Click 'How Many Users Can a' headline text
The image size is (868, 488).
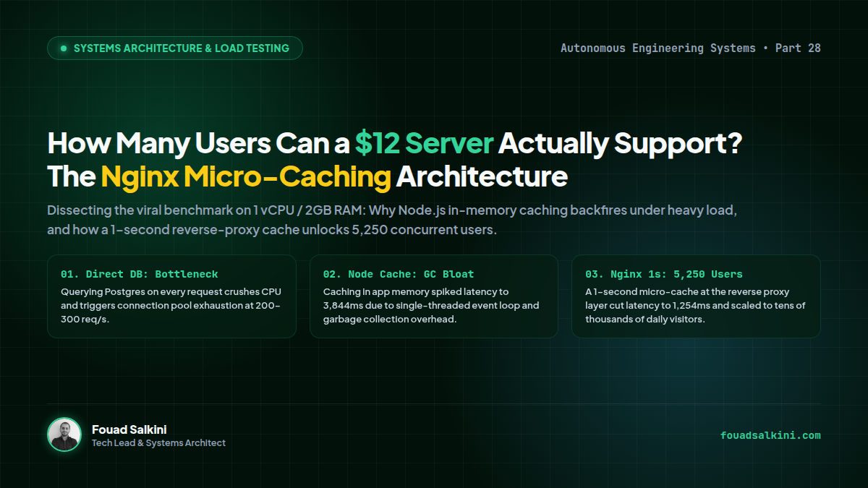pos(199,143)
